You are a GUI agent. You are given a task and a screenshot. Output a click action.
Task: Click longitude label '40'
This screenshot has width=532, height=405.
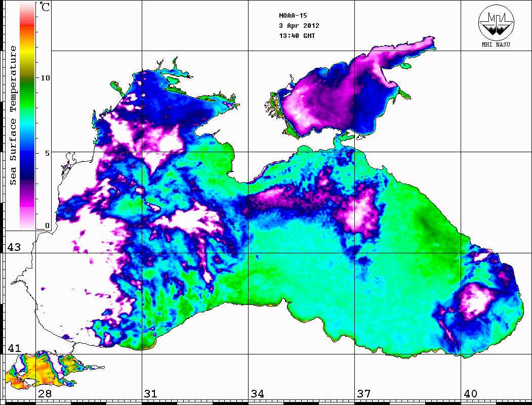(x=470, y=393)
